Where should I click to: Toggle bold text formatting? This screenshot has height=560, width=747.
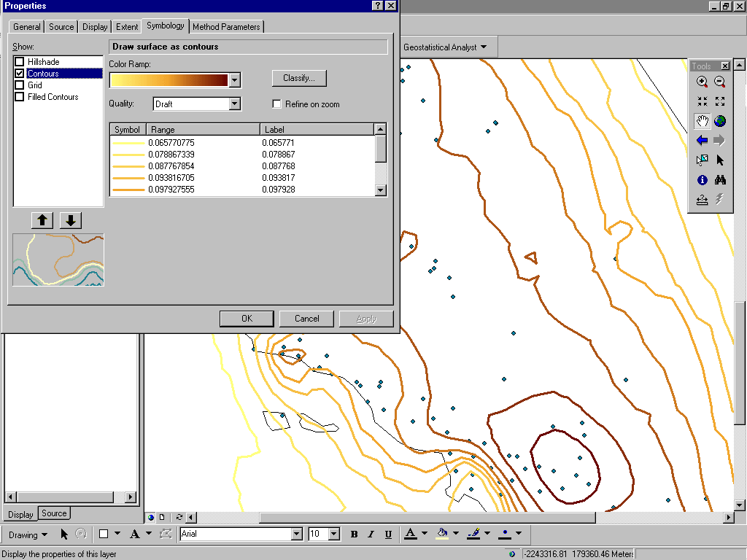click(353, 534)
